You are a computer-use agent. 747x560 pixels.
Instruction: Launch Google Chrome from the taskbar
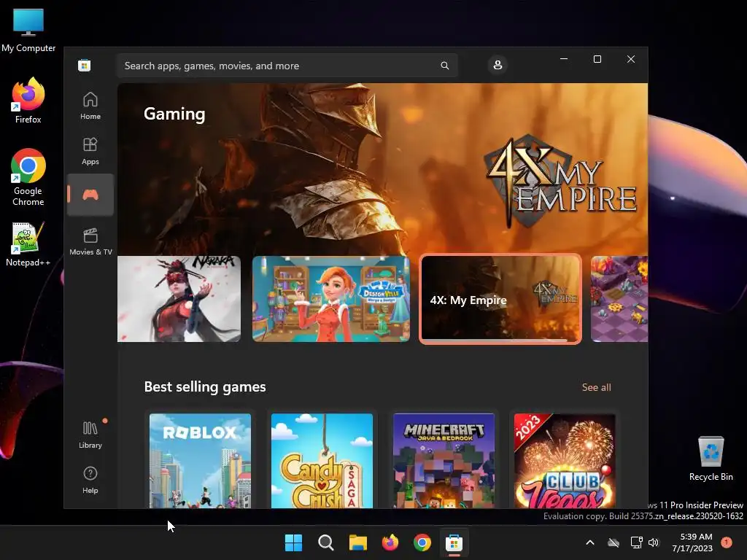(x=422, y=542)
